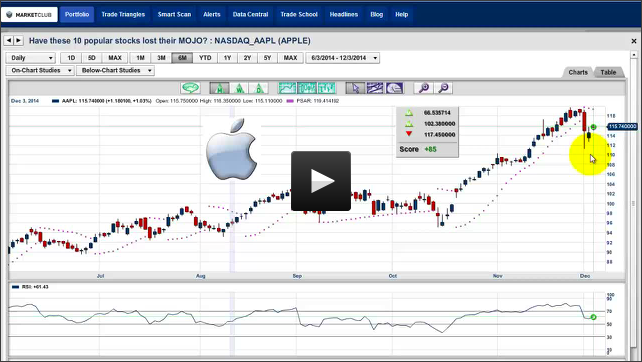
Task: Play the video overlay
Action: pos(321,181)
